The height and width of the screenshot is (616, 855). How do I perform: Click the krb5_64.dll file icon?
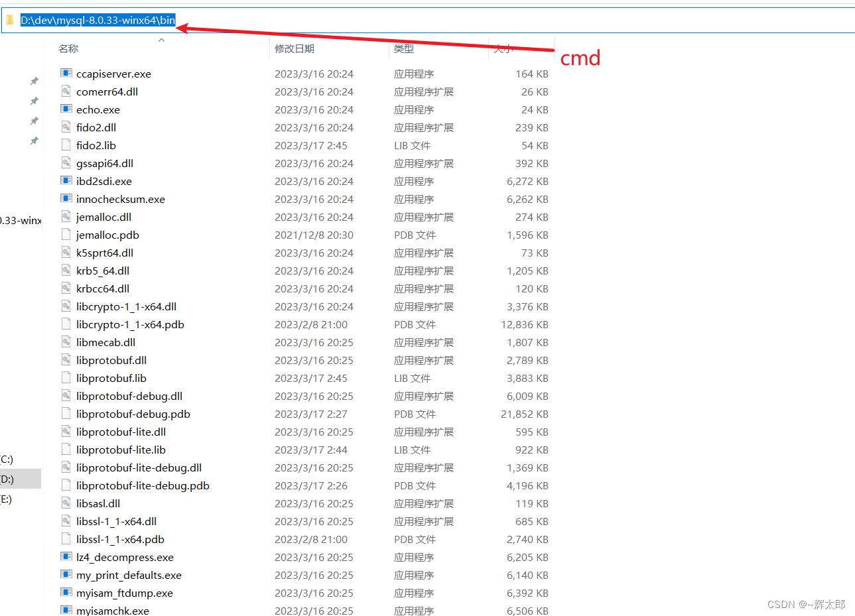[x=66, y=270]
